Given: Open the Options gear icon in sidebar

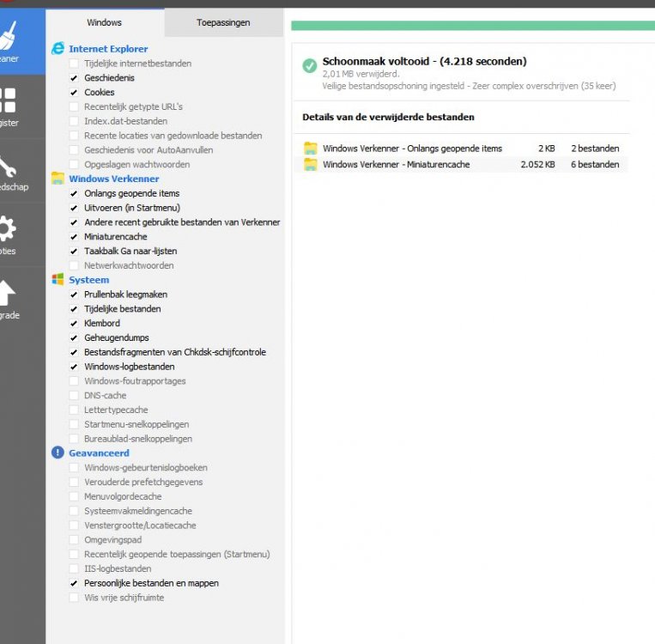Looking at the screenshot, I should click(x=8, y=228).
